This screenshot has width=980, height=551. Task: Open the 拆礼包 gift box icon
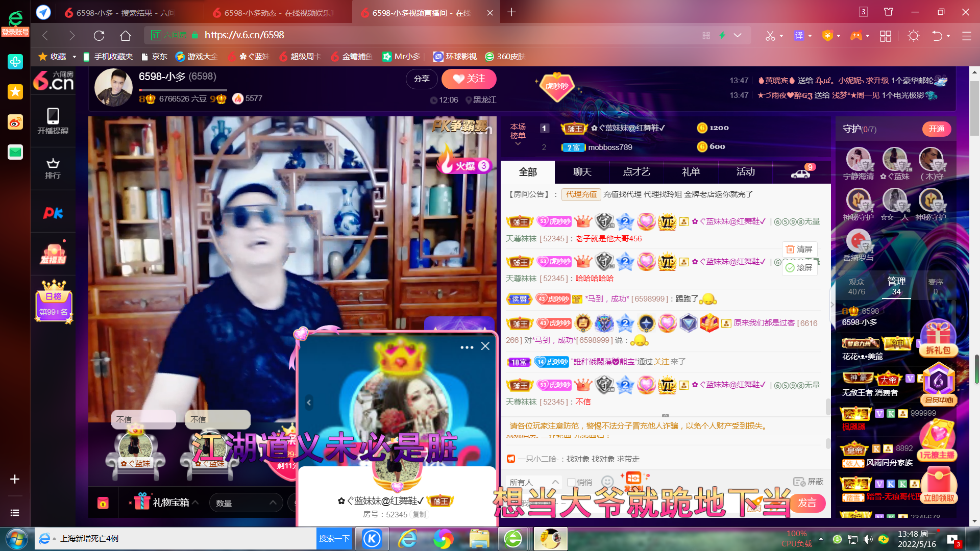point(938,337)
